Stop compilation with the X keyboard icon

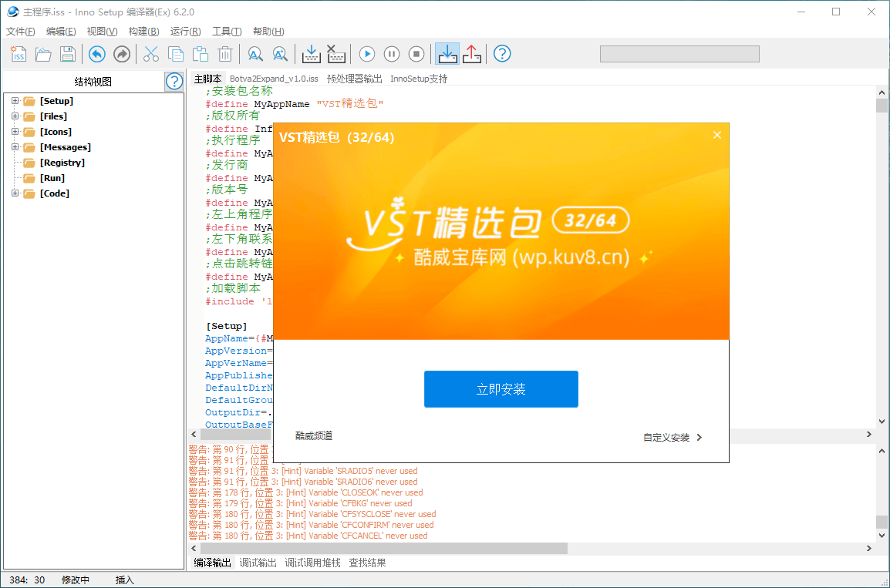(x=336, y=54)
